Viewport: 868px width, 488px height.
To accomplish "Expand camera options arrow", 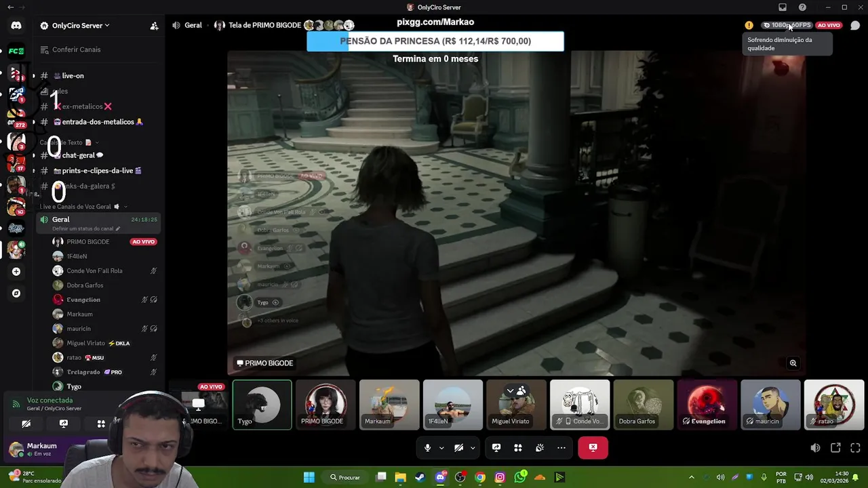I will pos(473,447).
